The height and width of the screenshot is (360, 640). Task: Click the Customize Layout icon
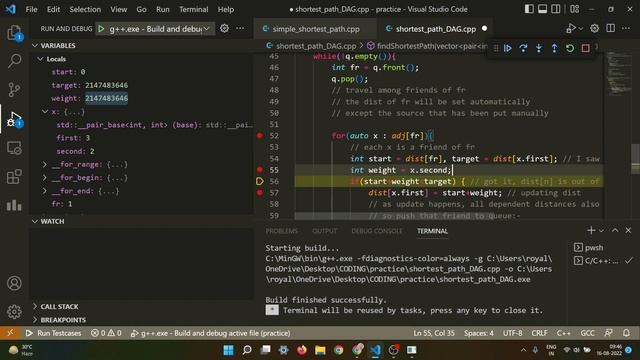(574, 9)
